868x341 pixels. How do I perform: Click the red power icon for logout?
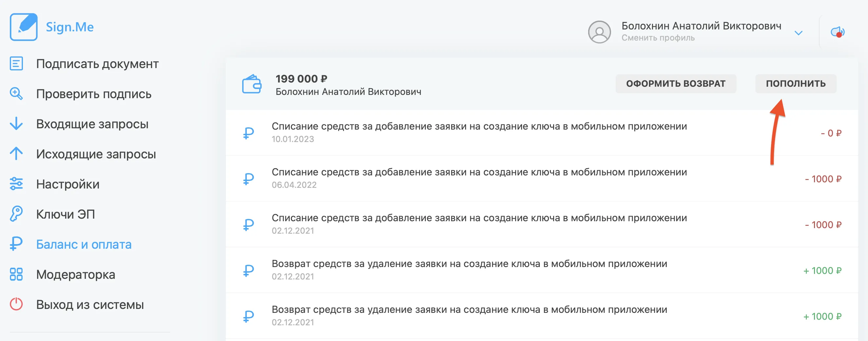pyautogui.click(x=16, y=304)
